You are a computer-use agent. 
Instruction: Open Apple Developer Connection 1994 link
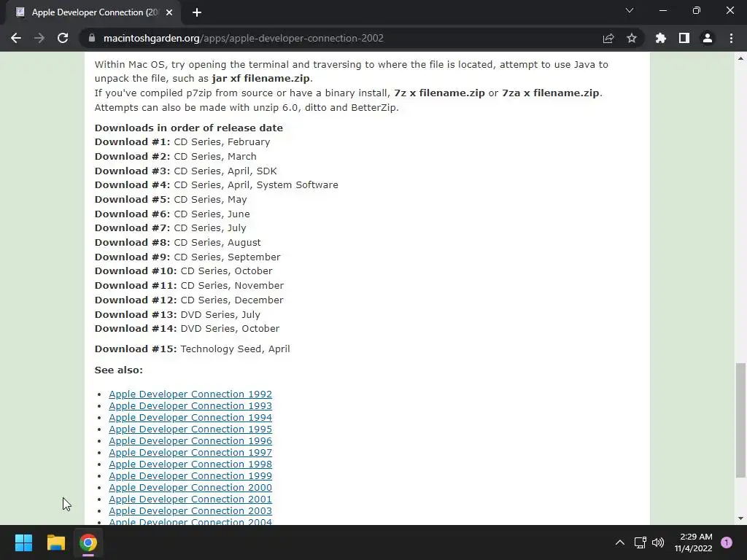190,418
